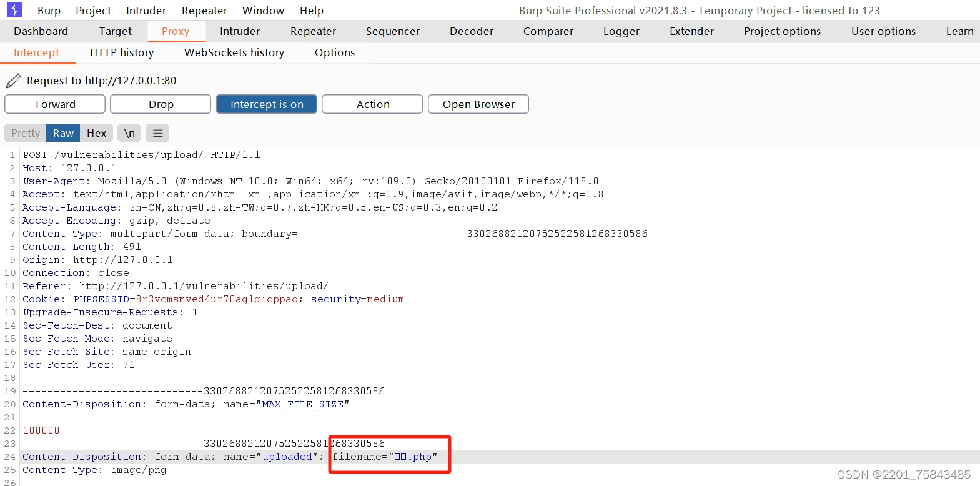Click the 100000 value on line 22

[x=41, y=430]
